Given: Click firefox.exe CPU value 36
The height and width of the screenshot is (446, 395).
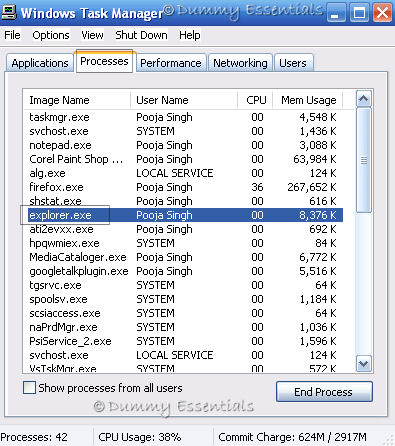Looking at the screenshot, I should tap(257, 187).
